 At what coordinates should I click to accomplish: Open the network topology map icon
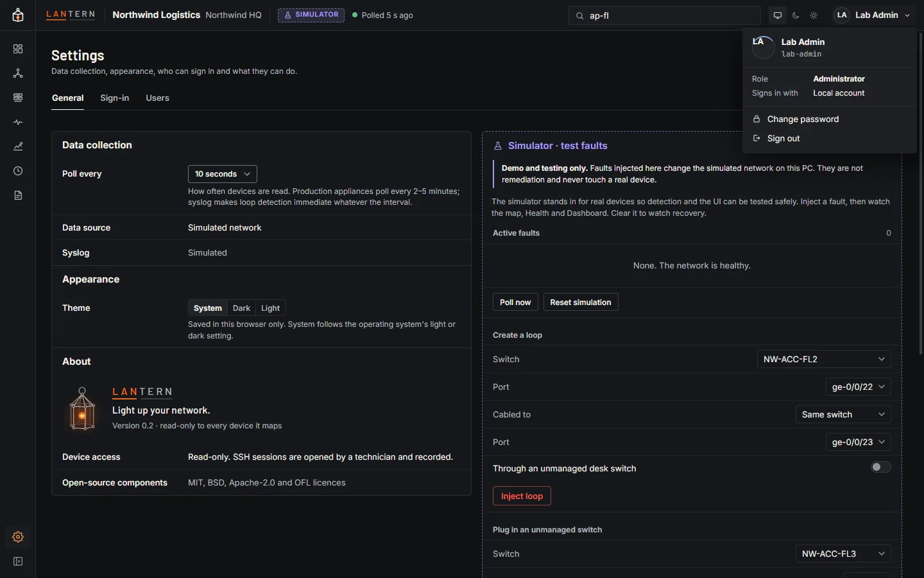coord(18,73)
